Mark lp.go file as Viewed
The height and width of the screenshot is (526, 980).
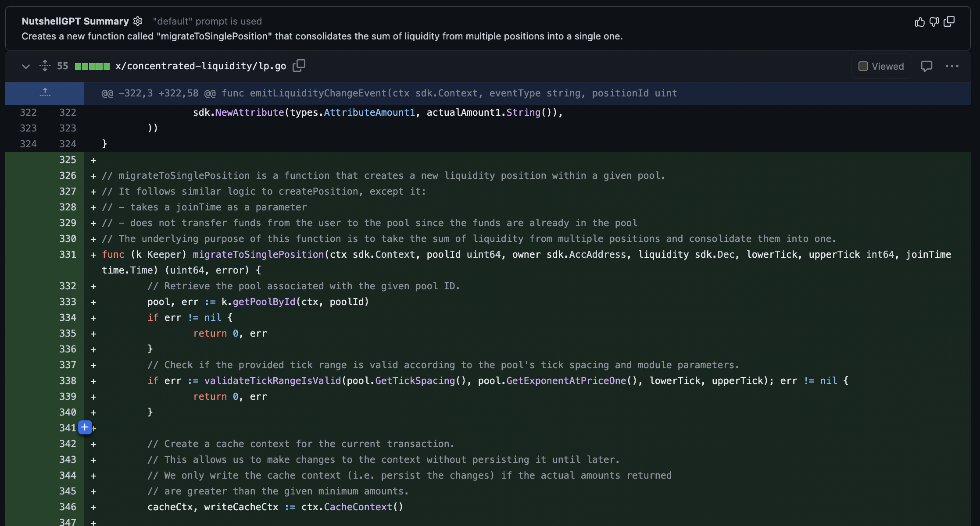coord(863,66)
